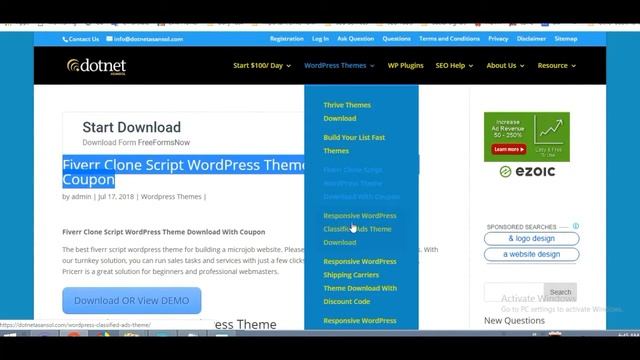Click the admin author link

pos(81,197)
